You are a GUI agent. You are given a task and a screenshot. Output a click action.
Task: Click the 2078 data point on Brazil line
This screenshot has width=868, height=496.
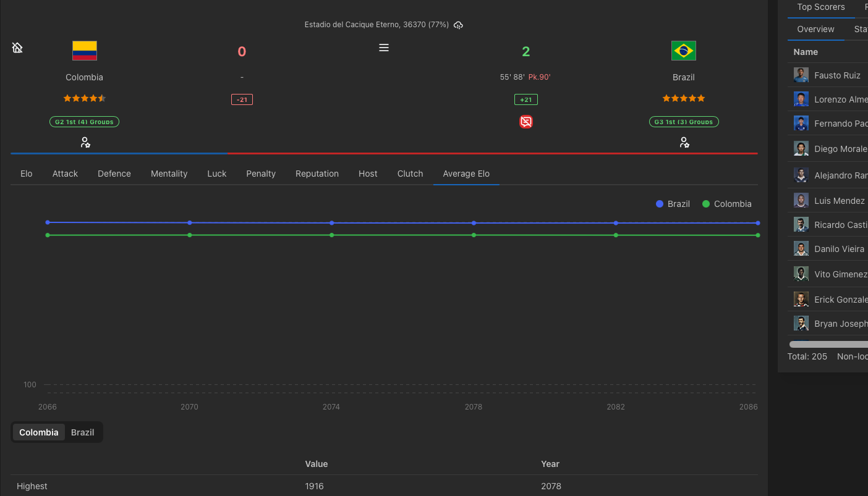click(x=474, y=223)
